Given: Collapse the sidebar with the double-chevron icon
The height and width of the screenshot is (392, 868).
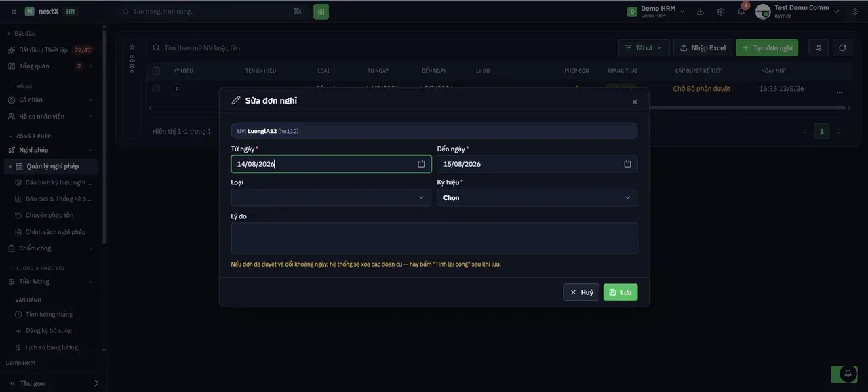Looking at the screenshot, I should click(14, 12).
